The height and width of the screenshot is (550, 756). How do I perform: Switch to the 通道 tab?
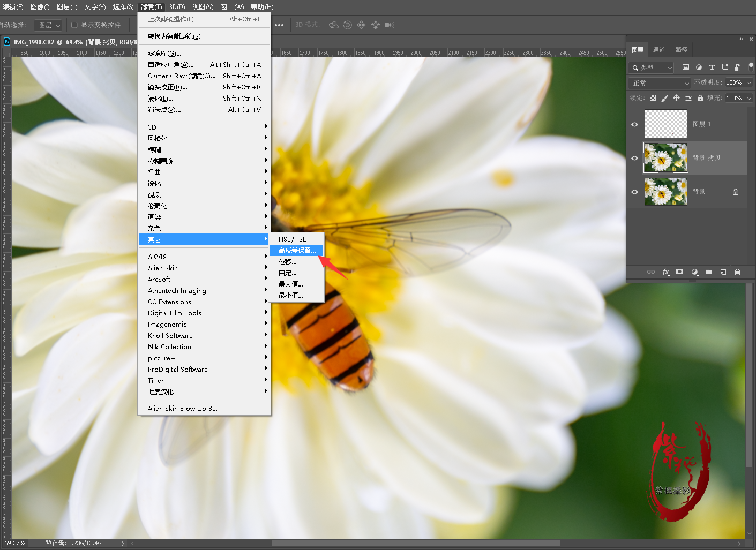pos(659,50)
